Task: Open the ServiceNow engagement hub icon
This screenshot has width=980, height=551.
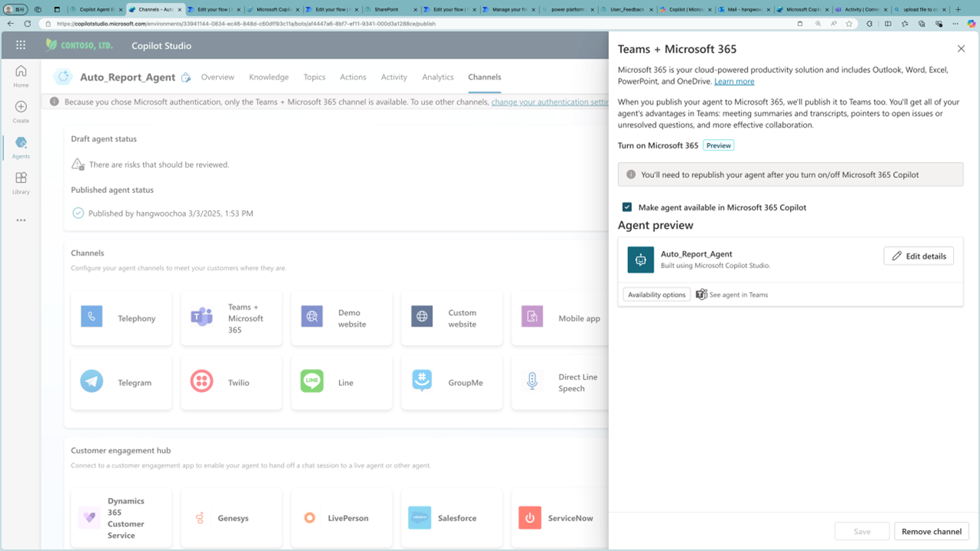Action: coord(530,517)
